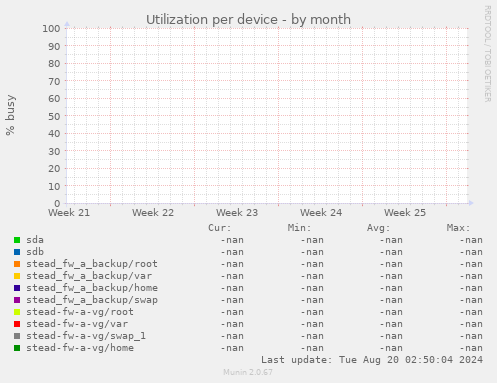Viewport: 497px width, 383px height.
Task: Select 'stead-fw-a-vg/swap_1' legend label
Action: [x=86, y=336]
